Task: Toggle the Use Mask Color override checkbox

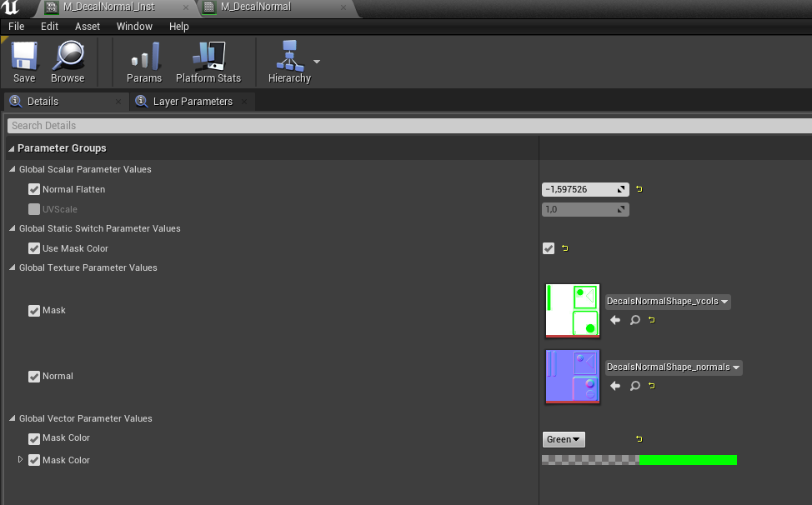Action: point(34,248)
